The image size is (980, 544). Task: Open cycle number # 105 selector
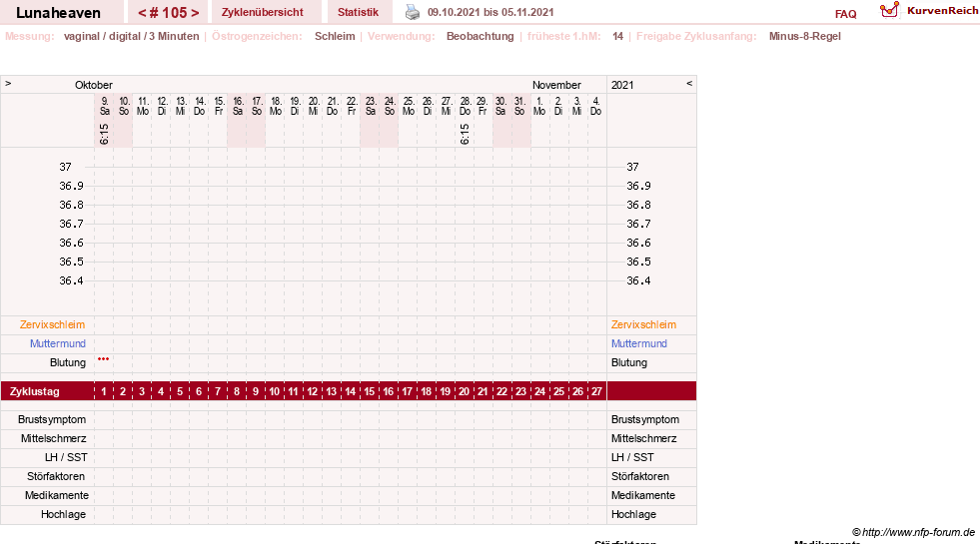pyautogui.click(x=168, y=12)
